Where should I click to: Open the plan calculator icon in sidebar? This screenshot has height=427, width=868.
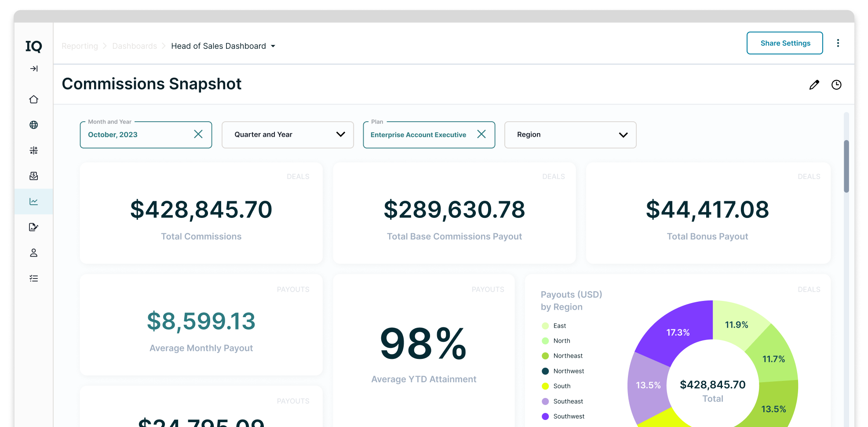[x=33, y=150]
